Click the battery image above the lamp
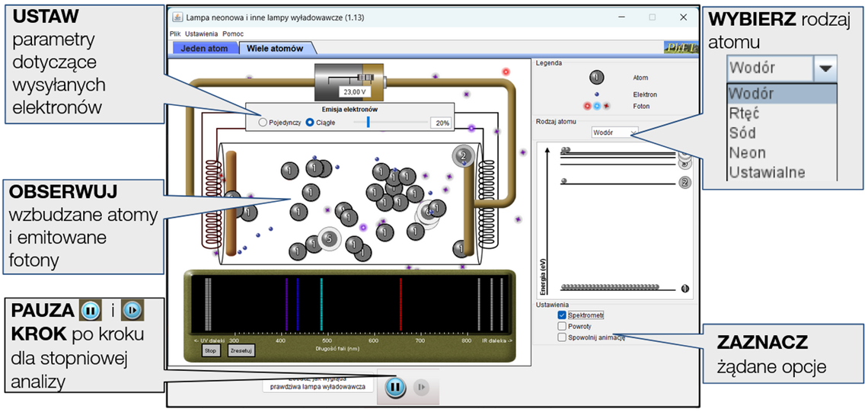 (x=349, y=82)
